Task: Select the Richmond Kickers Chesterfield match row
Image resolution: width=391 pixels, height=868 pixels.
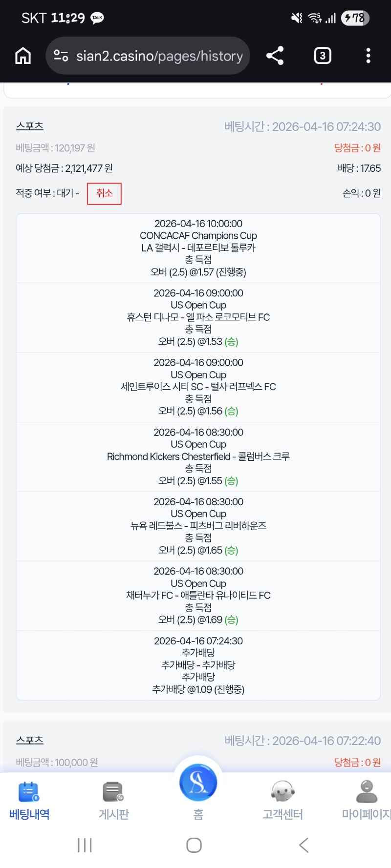Action: coord(198,456)
